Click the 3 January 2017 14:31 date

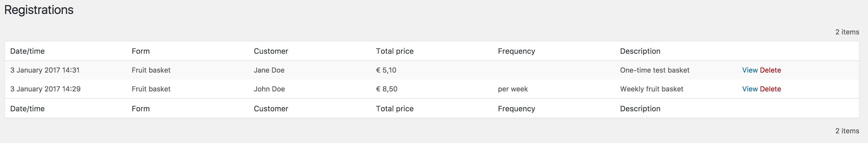click(x=45, y=70)
